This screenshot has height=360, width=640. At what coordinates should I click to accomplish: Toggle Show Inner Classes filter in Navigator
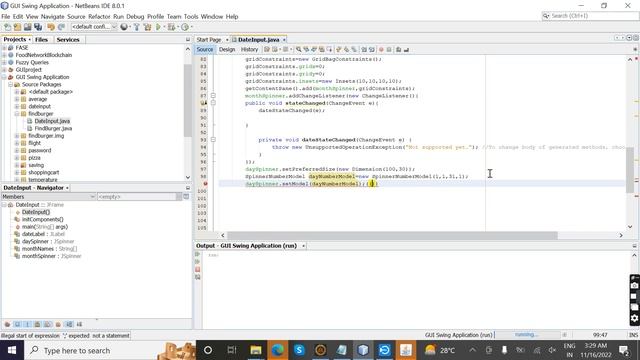[x=48, y=324]
